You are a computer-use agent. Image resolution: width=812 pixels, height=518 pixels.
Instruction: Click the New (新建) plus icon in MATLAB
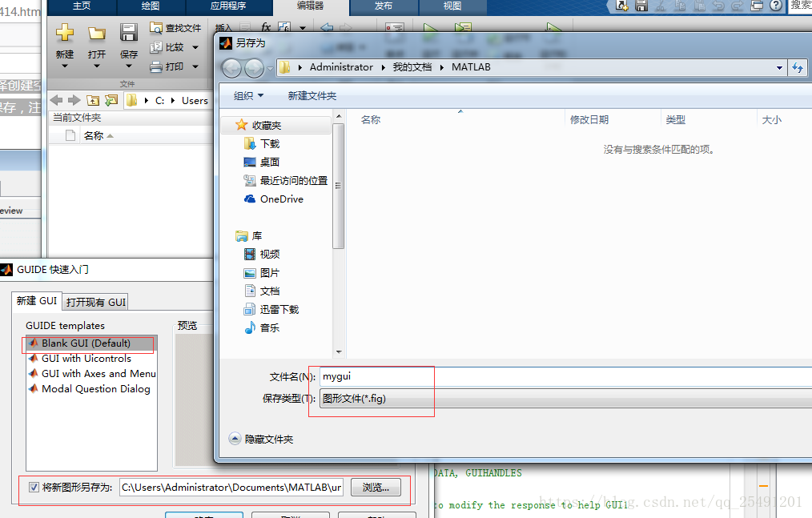click(x=65, y=33)
